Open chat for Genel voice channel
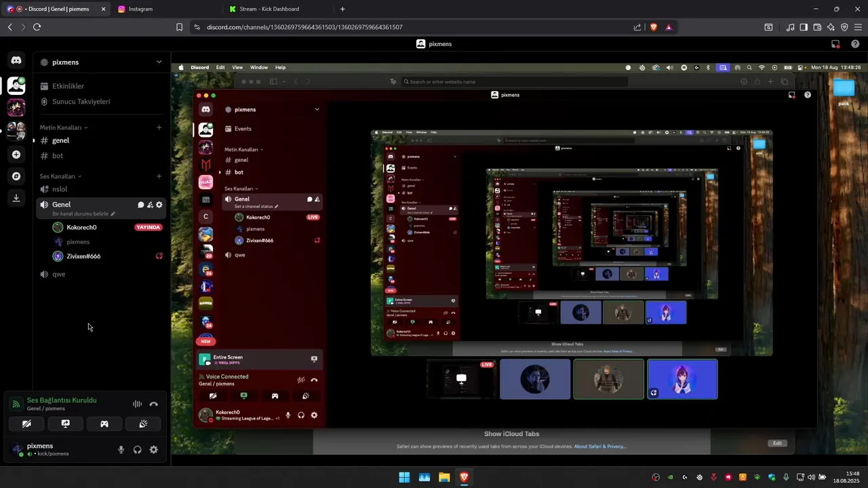The height and width of the screenshot is (488, 868). [141, 205]
